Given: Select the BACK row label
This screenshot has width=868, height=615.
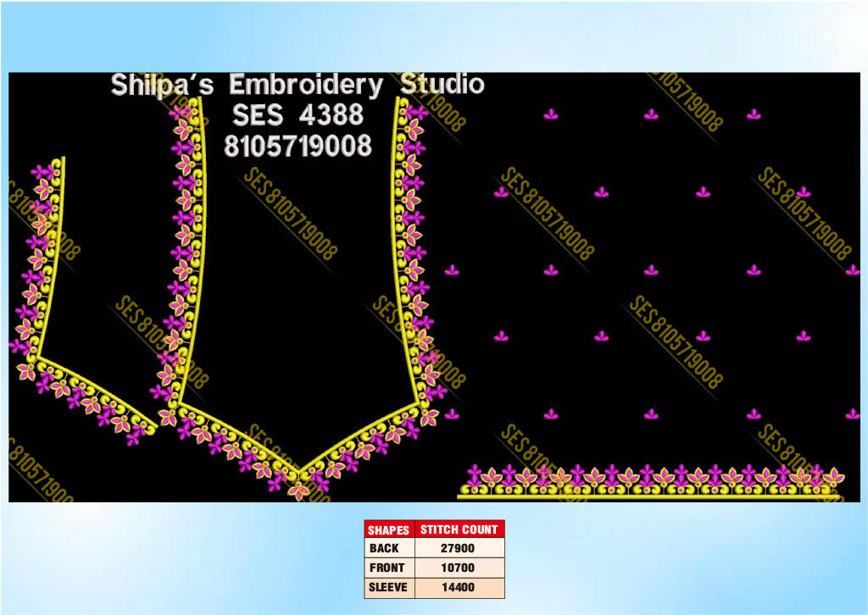Looking at the screenshot, I should (x=384, y=548).
